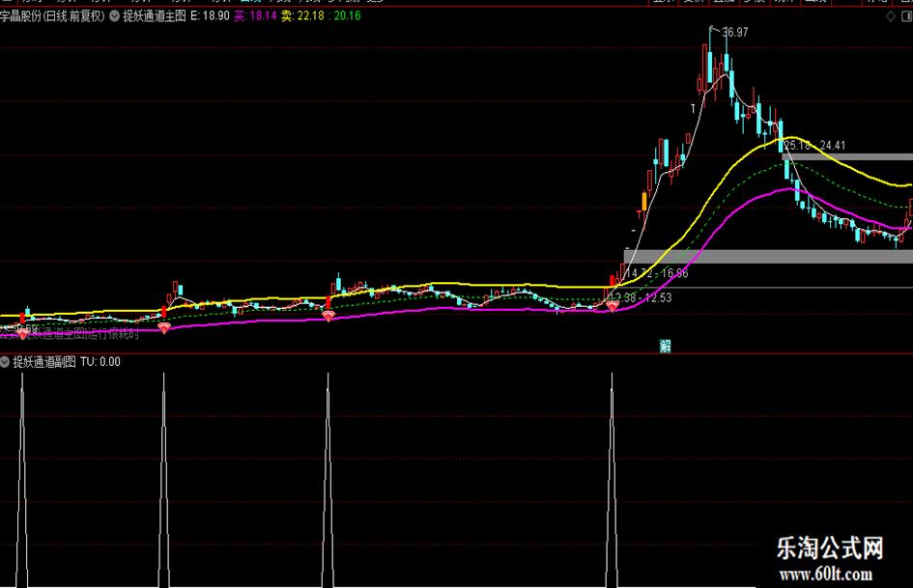The width and height of the screenshot is (913, 588).
Task: Click the square window icon beside the diamond
Action: pos(907,16)
